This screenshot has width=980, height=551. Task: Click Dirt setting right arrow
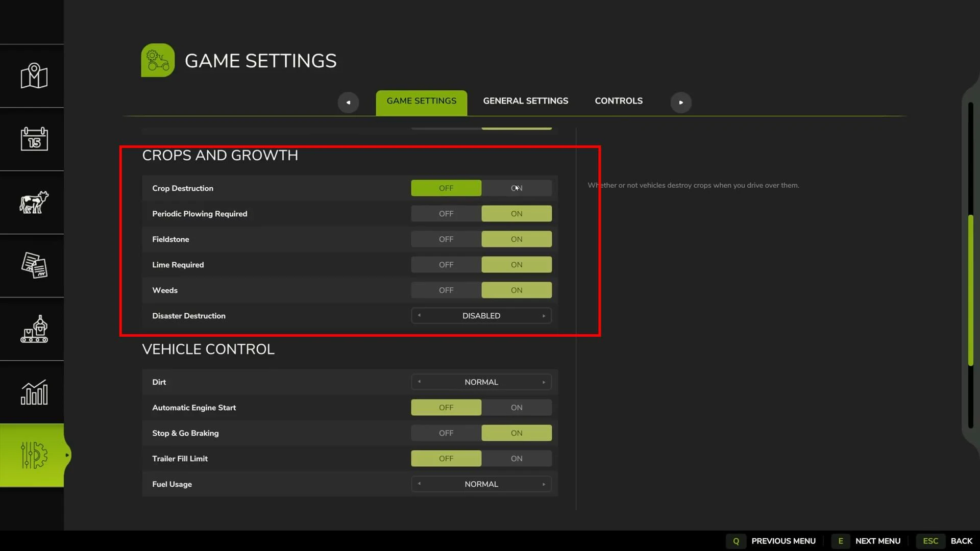pyautogui.click(x=544, y=382)
